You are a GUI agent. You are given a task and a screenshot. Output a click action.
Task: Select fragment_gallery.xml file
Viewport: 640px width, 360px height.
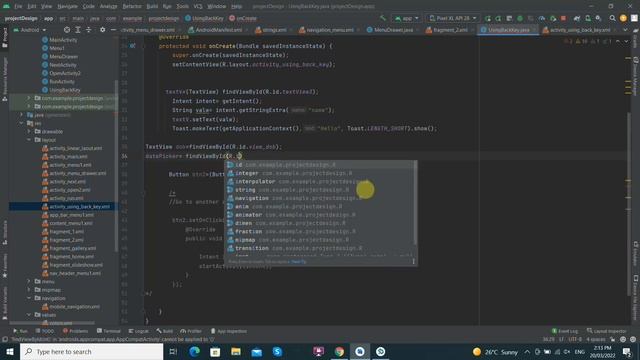[x=69, y=248]
